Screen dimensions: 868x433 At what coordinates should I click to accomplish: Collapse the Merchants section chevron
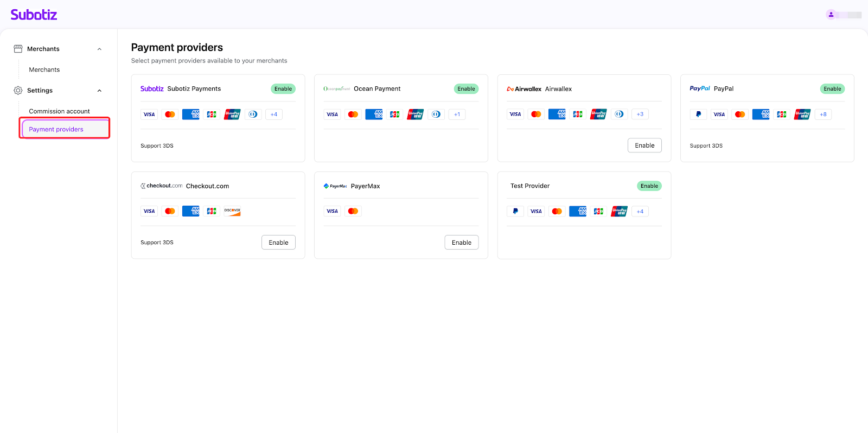click(x=99, y=49)
